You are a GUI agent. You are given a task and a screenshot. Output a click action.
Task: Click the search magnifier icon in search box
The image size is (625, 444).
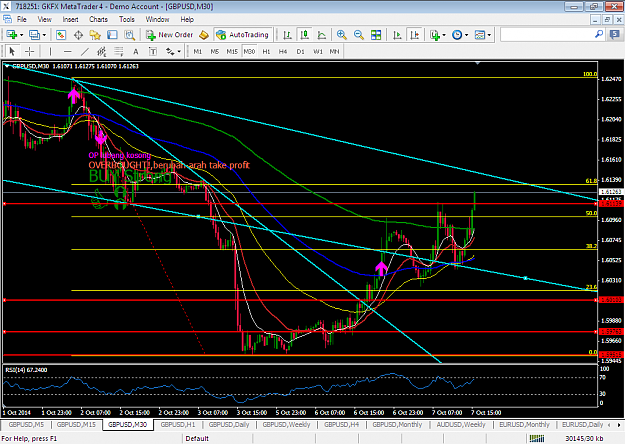599,35
